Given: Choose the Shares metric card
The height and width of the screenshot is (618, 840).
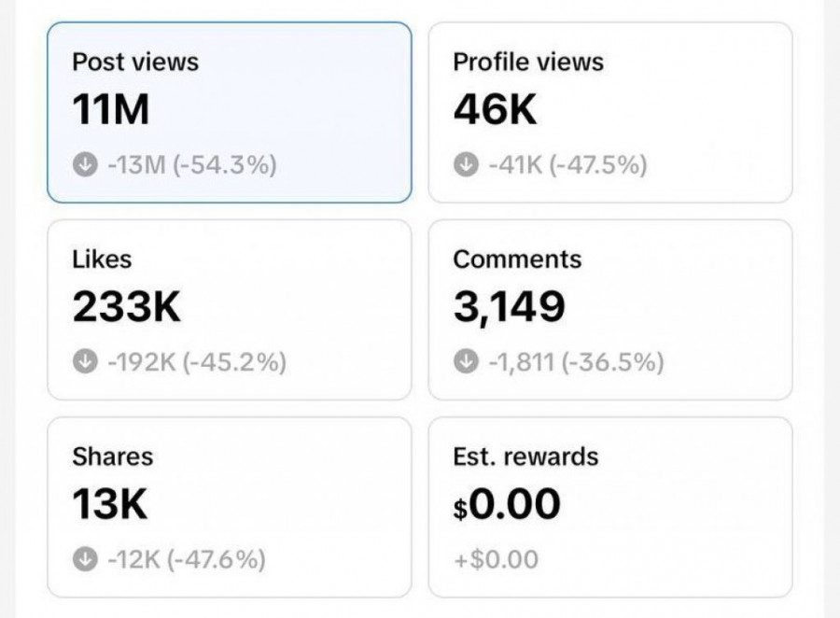Looking at the screenshot, I should click(x=229, y=506).
